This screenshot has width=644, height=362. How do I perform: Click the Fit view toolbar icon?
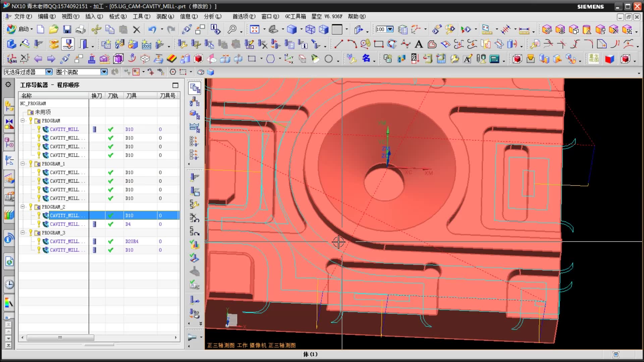click(x=255, y=29)
